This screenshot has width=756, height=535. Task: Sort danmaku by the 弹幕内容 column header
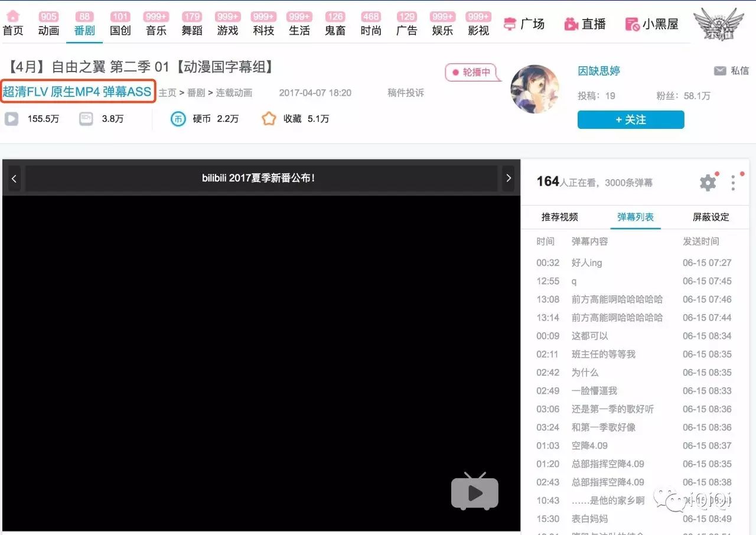point(589,241)
